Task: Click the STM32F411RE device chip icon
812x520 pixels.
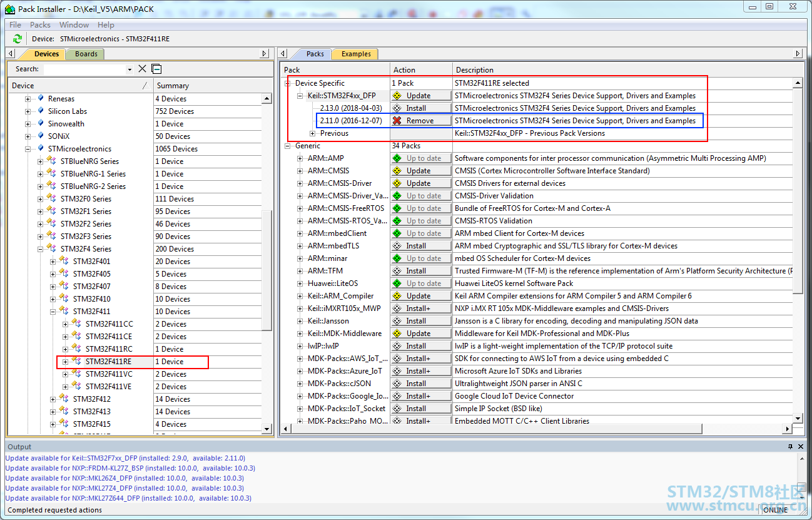Action: pos(77,361)
